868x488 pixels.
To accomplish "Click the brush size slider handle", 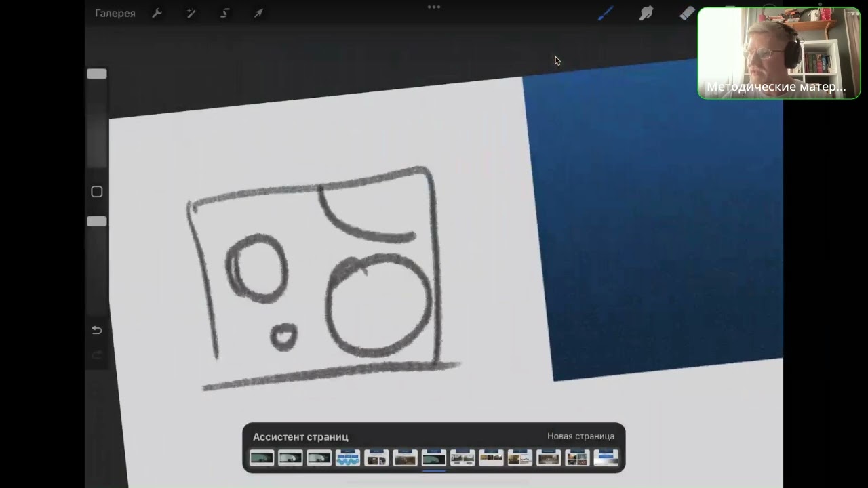I will point(97,74).
